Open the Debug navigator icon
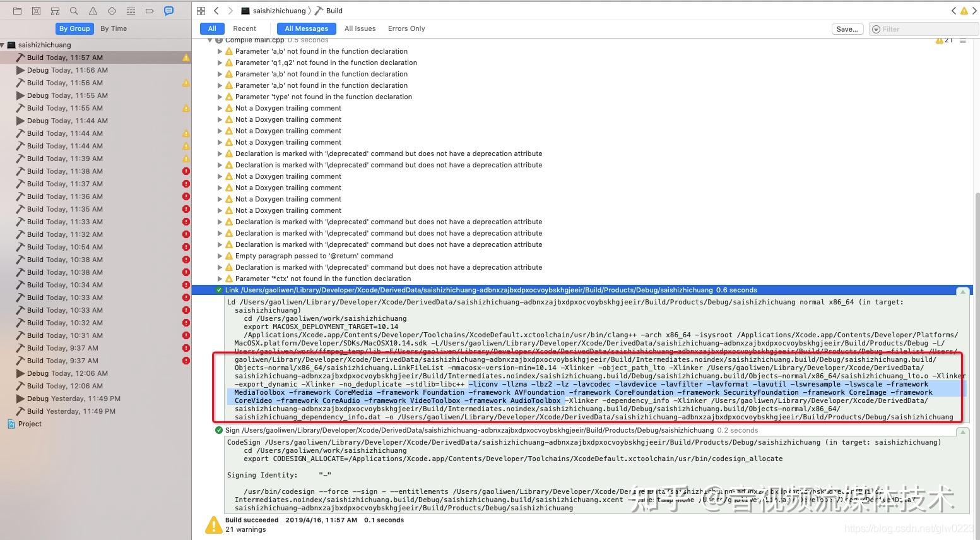Image resolution: width=980 pixels, height=540 pixels. (131, 11)
